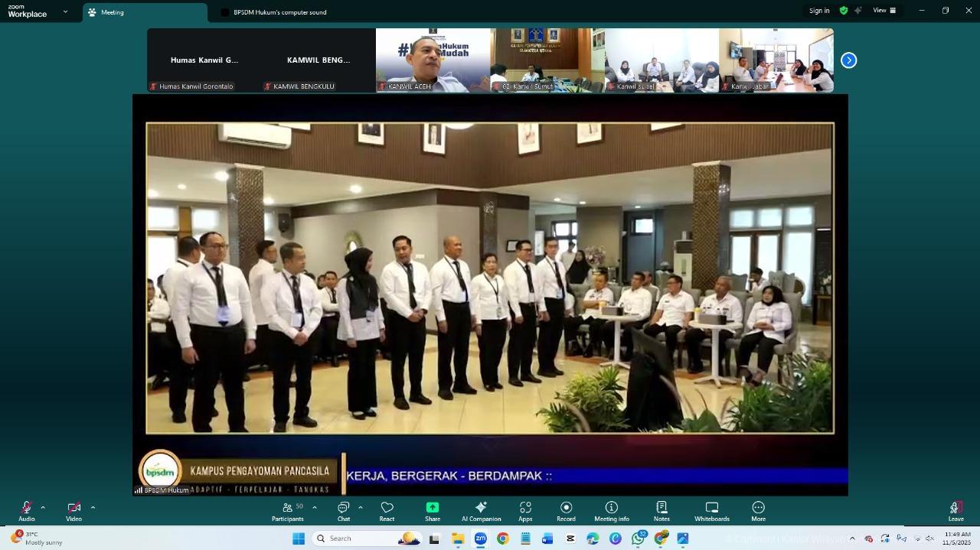
Task: Click the Sign in button
Action: (x=819, y=11)
